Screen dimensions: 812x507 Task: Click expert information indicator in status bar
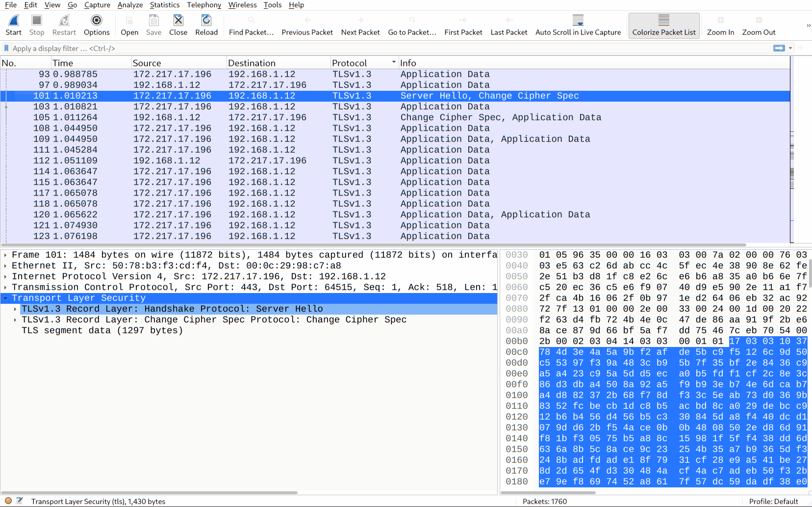click(x=8, y=501)
